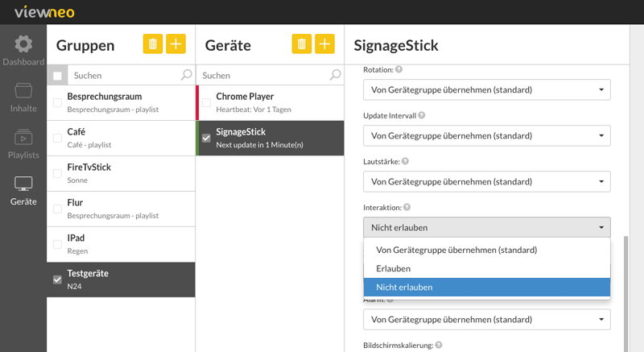The height and width of the screenshot is (352, 644).
Task: Toggle the select-all checkbox in Gruppen
Action: pyautogui.click(x=57, y=76)
